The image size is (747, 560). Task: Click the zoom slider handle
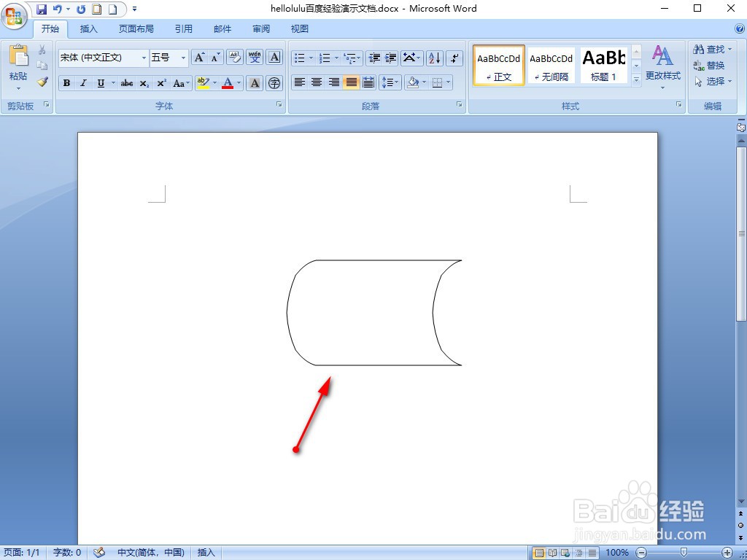(684, 553)
